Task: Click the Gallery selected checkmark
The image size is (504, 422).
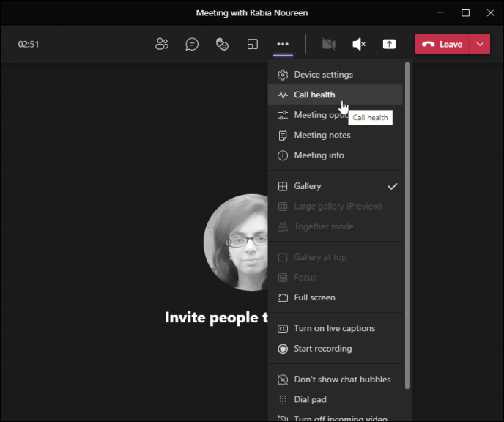Action: pos(392,186)
